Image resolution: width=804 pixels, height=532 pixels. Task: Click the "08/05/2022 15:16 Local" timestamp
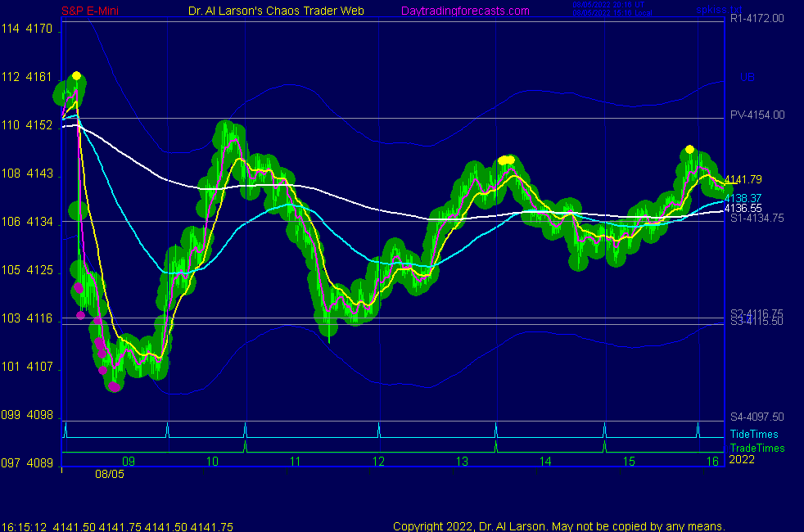(612, 13)
